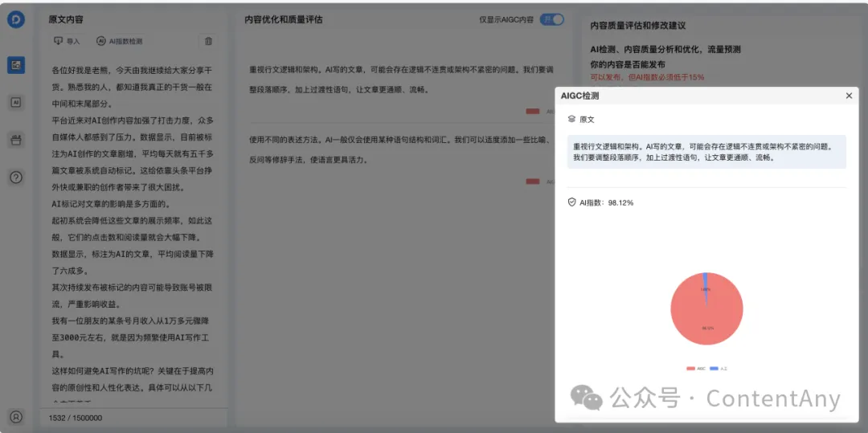Click AI指数检测 detection button
Image resolution: width=868 pixels, height=433 pixels.
[120, 41]
